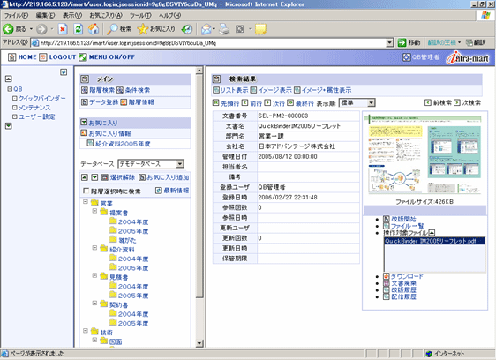Collapse the 提案書 folder node
Screen dimensions: 496x360
coord(95,211)
